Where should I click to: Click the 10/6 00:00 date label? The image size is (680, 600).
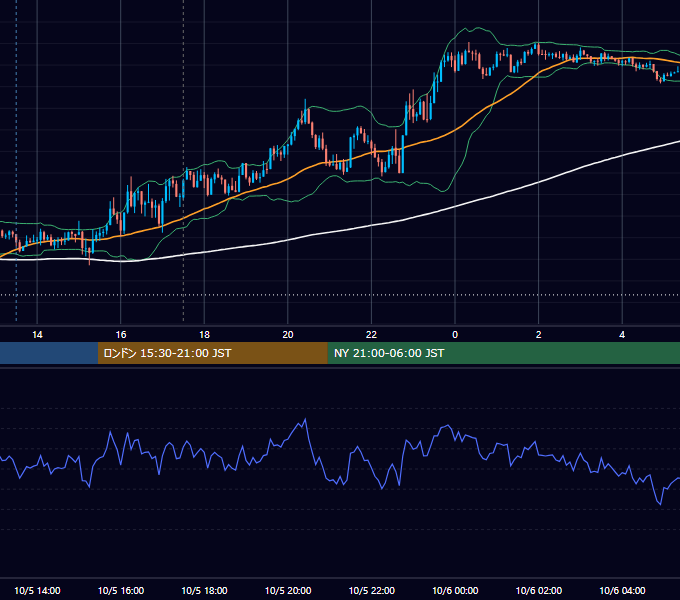(455, 590)
